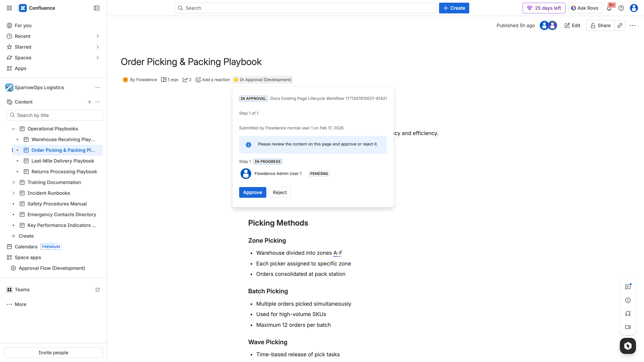Image resolution: width=644 pixels, height=362 pixels.
Task: Open the video recording tool
Action: (x=628, y=327)
